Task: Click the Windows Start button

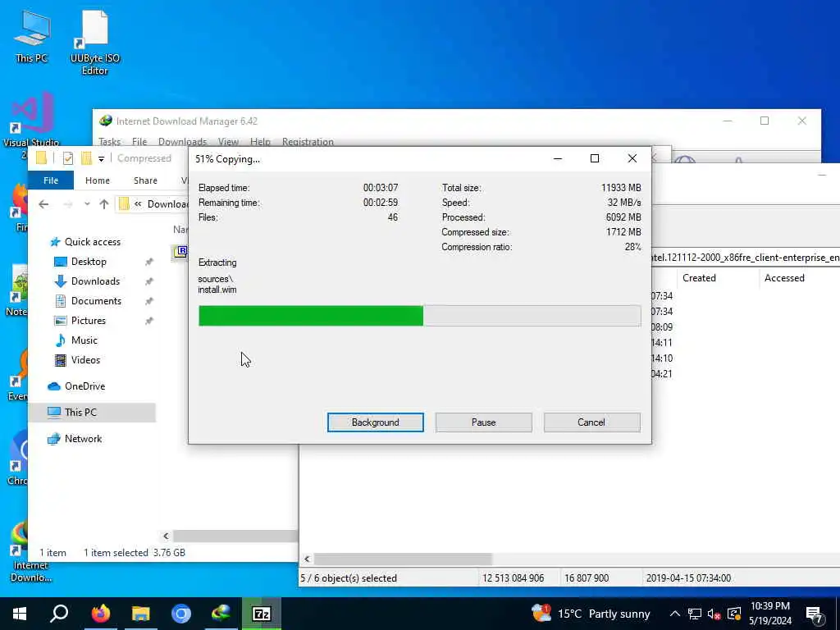Action: pyautogui.click(x=20, y=614)
